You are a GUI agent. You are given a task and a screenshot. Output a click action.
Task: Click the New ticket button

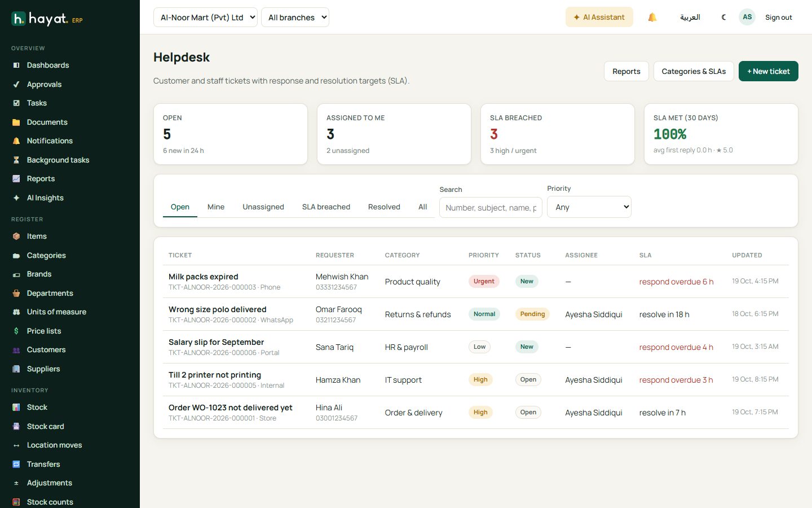769,71
